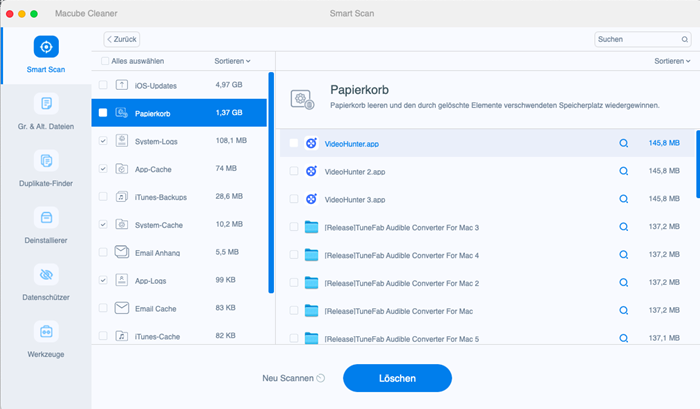Tick the iOS-Updates checkbox
This screenshot has width=700, height=409.
(x=103, y=85)
